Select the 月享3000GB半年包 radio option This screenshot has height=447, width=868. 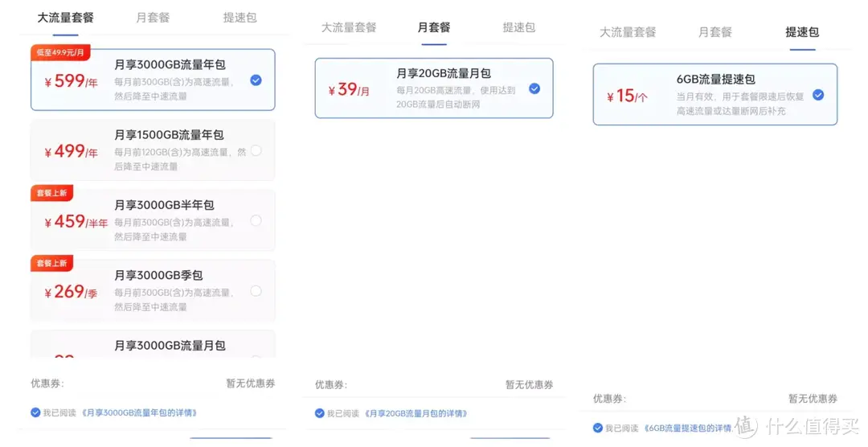pos(256,220)
